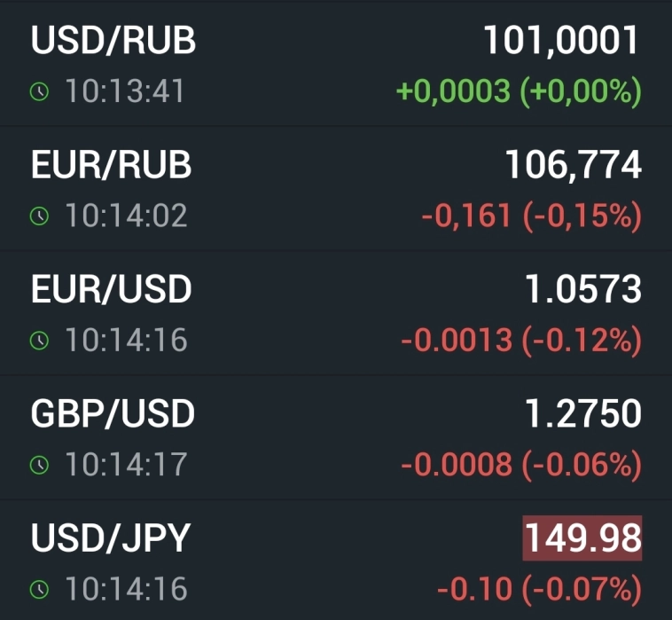Tap the GBP/USD pair name
672x620 pixels.
coord(113,413)
